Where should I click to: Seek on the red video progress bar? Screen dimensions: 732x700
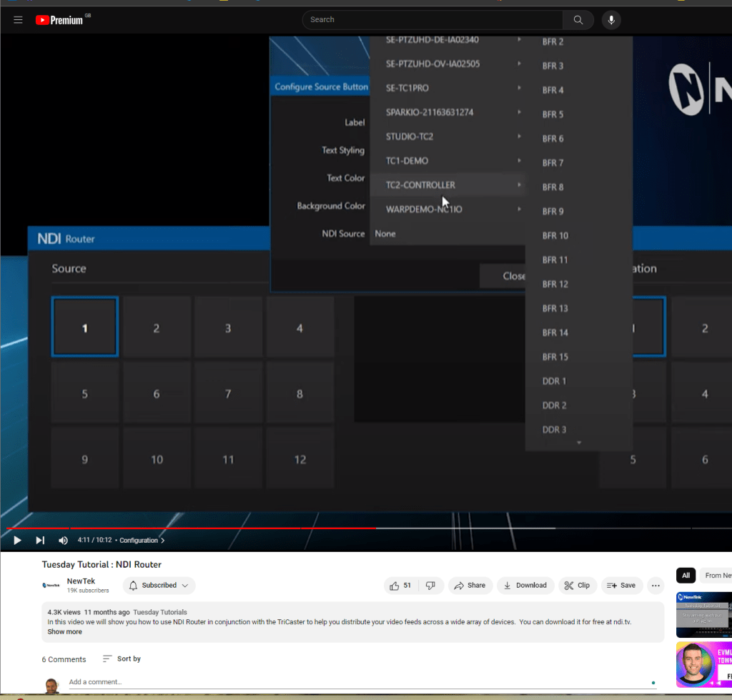(190, 528)
